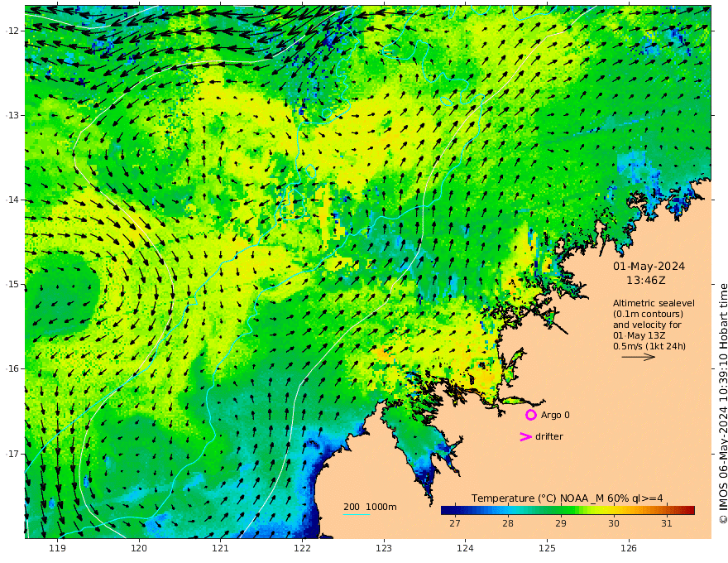Click latitude axis label -15
Screen dimensions: 728x563
coord(12,284)
